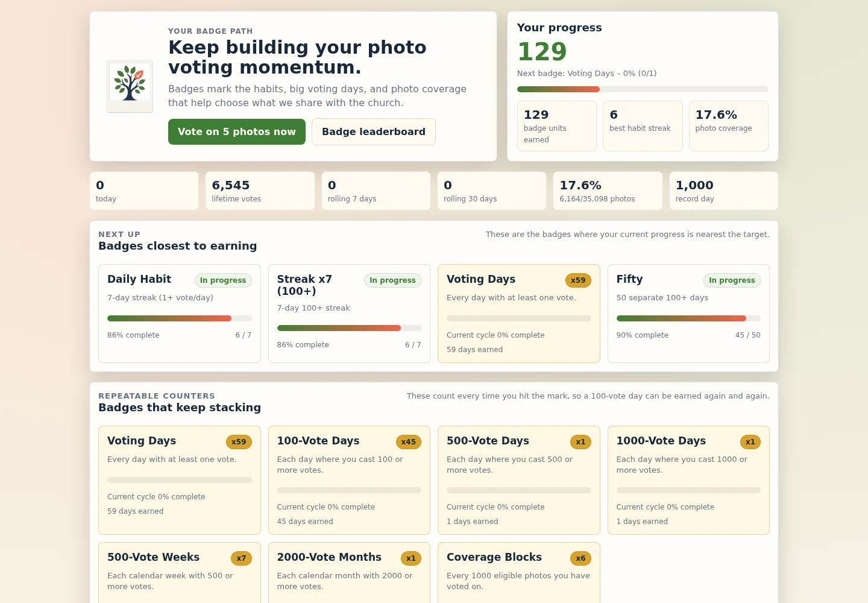Click Streak x7 'In progress' pill

[392, 280]
